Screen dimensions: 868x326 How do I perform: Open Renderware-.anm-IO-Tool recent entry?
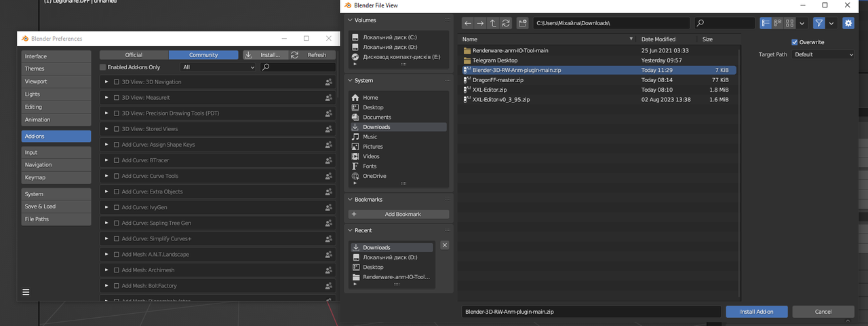(391, 277)
